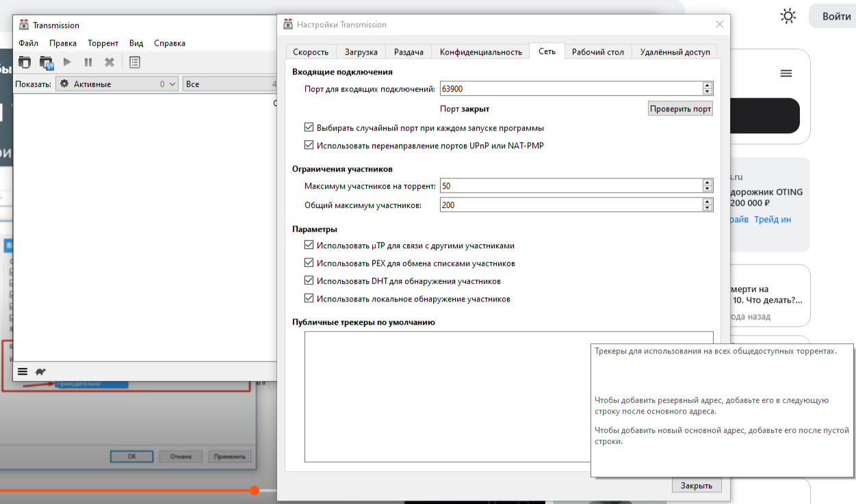Screen dimensions: 856x504
Task: Increase the incoming port with up arrow
Action: pyautogui.click(x=708, y=85)
